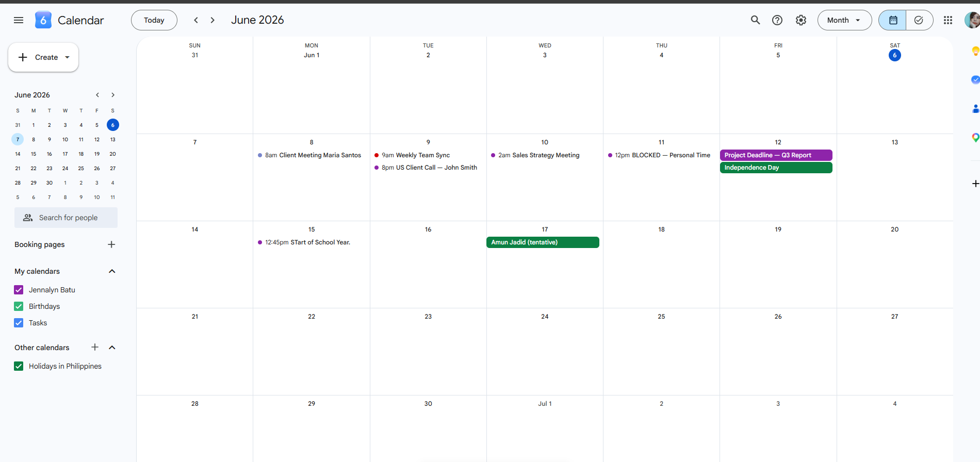Viewport: 980px width, 462px height.
Task: Select the calendar view tab
Action: point(893,20)
